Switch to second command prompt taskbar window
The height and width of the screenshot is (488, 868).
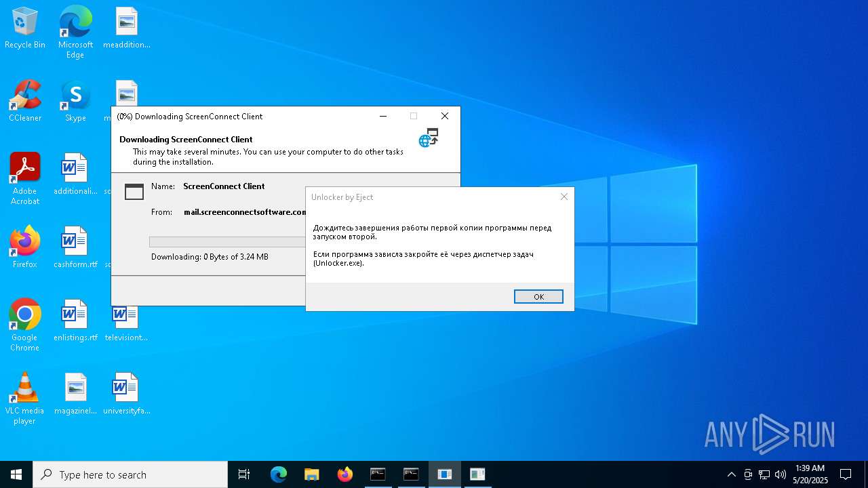(x=411, y=474)
